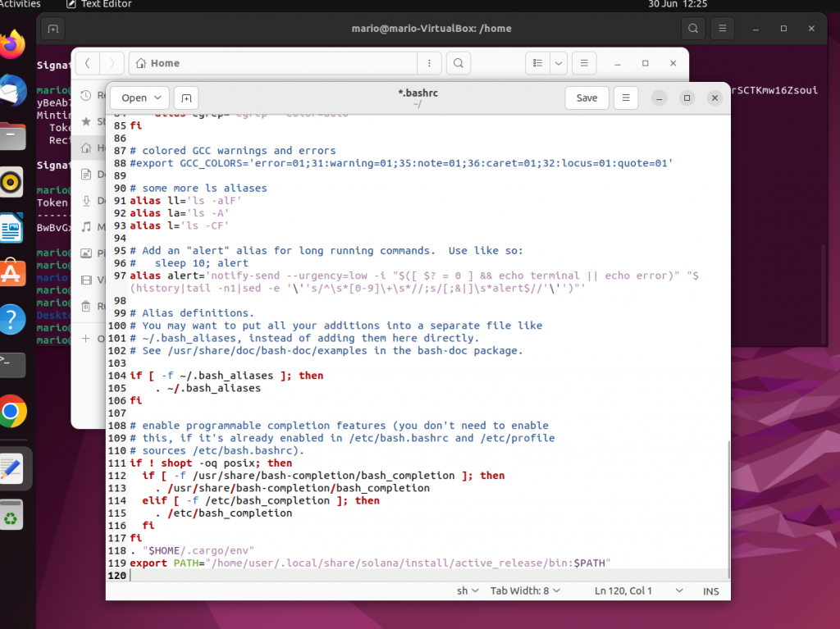840x629 pixels.
Task: Click Activities in the top bar
Action: coord(20,4)
